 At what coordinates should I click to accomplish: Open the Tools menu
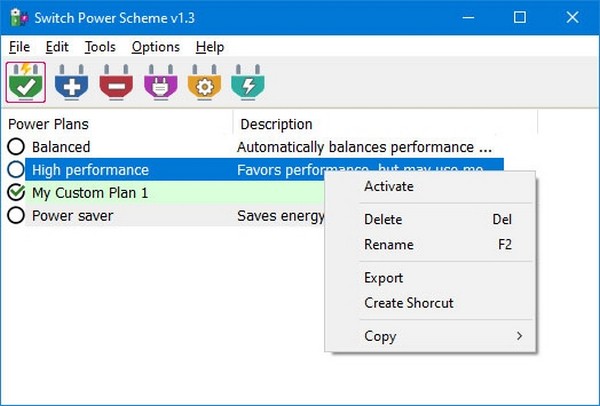[x=100, y=47]
